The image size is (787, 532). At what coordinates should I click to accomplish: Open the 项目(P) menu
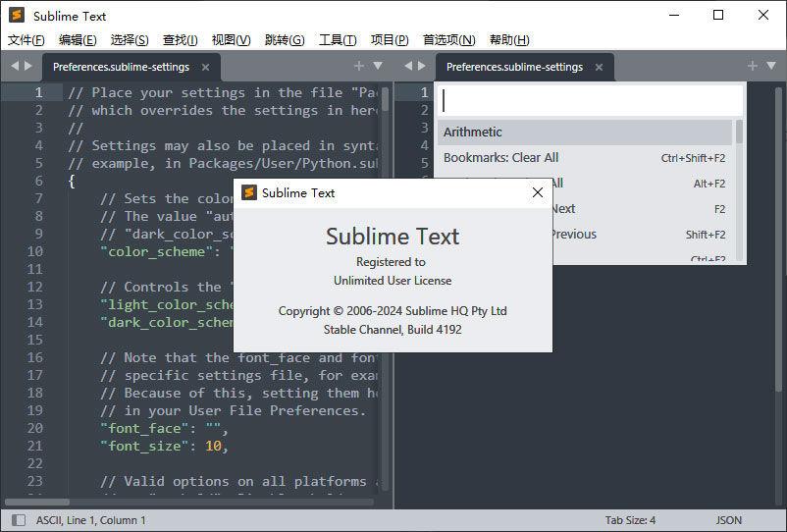tap(390, 39)
